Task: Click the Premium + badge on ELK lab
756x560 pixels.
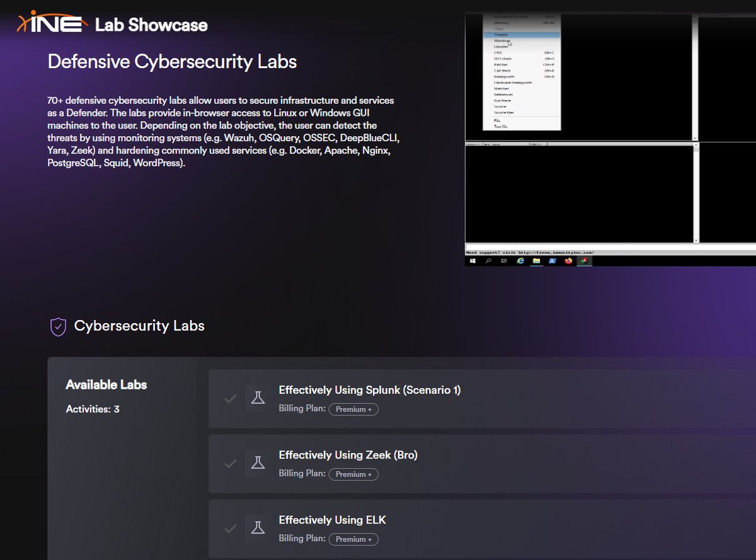Action: [353, 539]
